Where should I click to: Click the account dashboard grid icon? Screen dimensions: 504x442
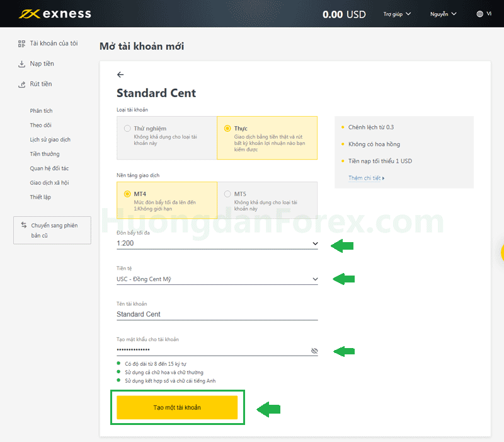pyautogui.click(x=21, y=44)
